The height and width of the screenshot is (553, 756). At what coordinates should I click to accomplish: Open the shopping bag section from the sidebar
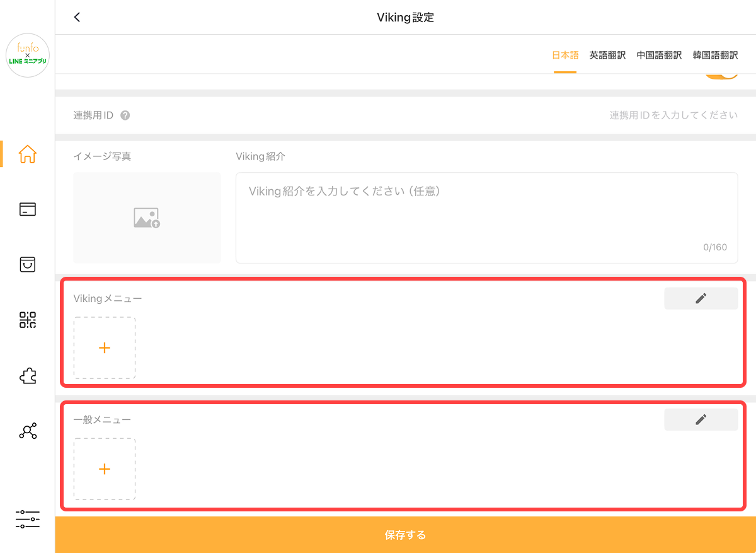27,264
